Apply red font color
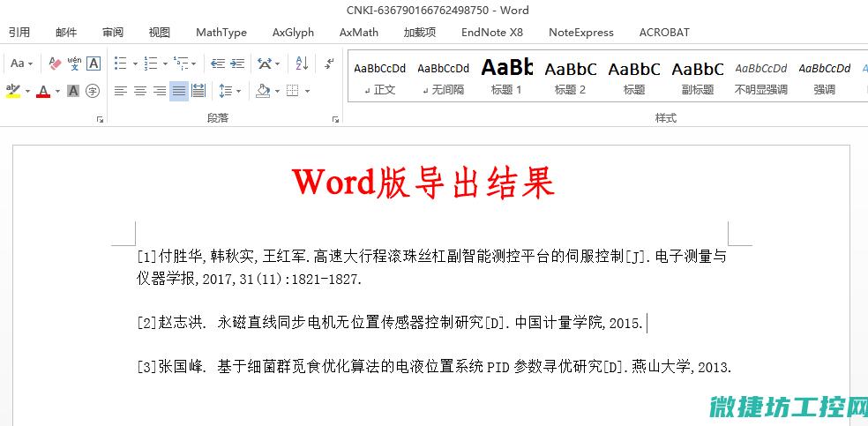The image size is (868, 426). (43, 91)
